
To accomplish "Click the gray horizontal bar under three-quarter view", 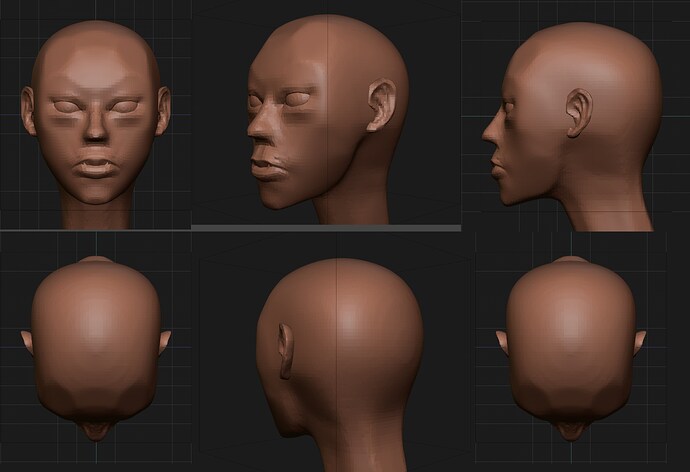I will pos(326,228).
